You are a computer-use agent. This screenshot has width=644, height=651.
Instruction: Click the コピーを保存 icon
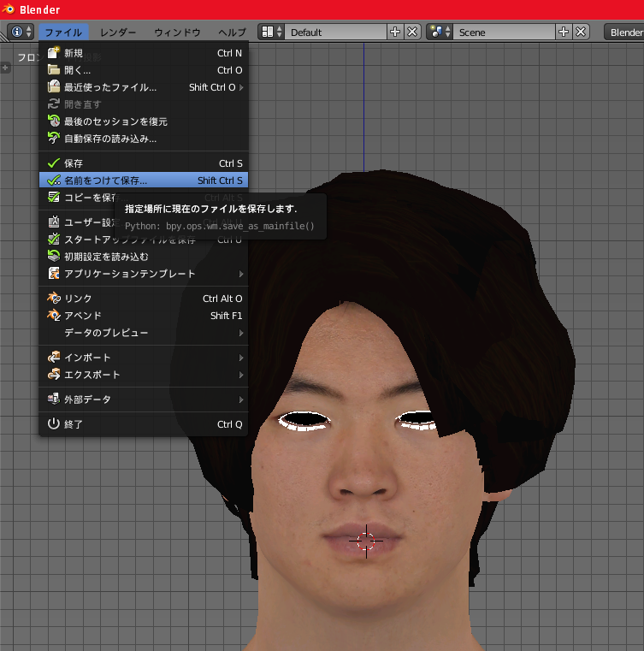pos(54,198)
